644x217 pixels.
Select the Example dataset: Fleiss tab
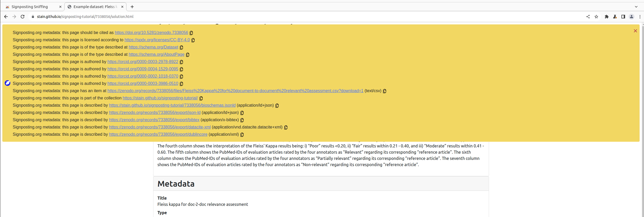click(x=95, y=7)
